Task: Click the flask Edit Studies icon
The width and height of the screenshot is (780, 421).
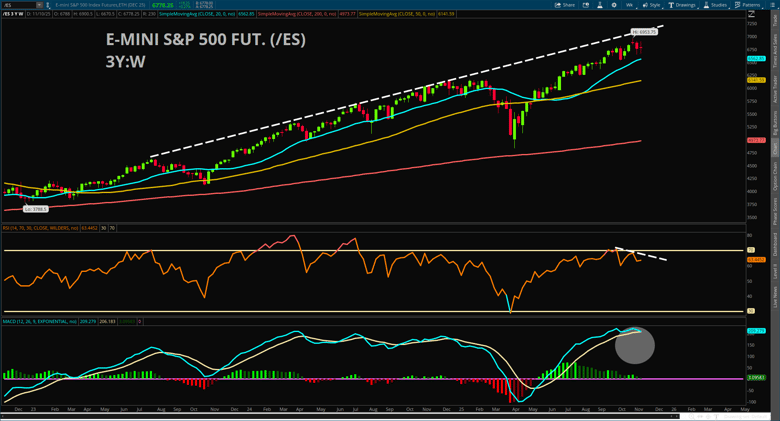Action: tap(600, 5)
